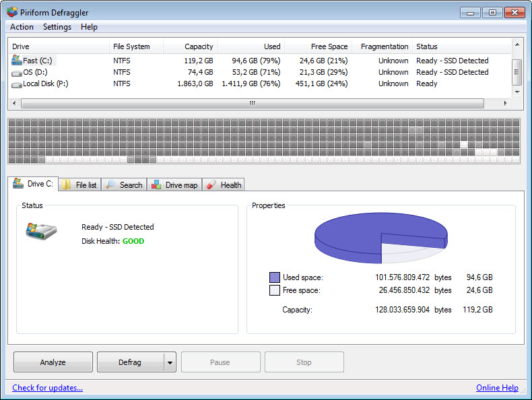Click the Piriform Defraggler title bar icon

(x=12, y=12)
